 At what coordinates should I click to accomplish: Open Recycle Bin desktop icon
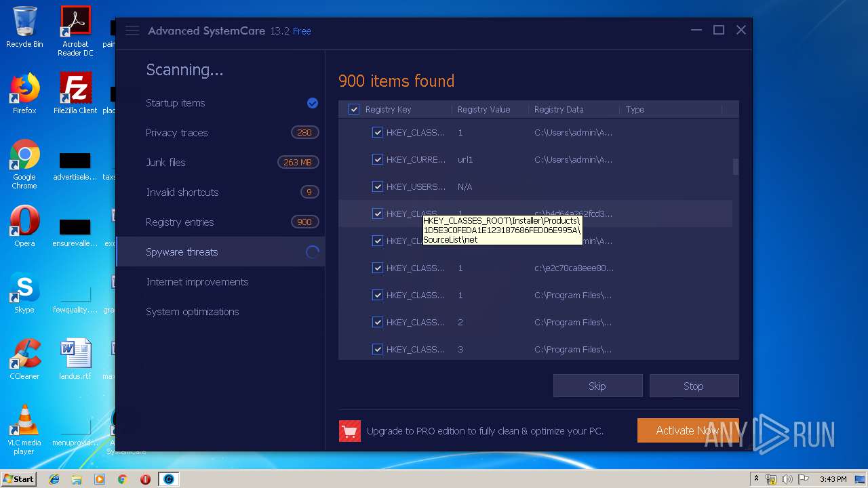point(24,27)
